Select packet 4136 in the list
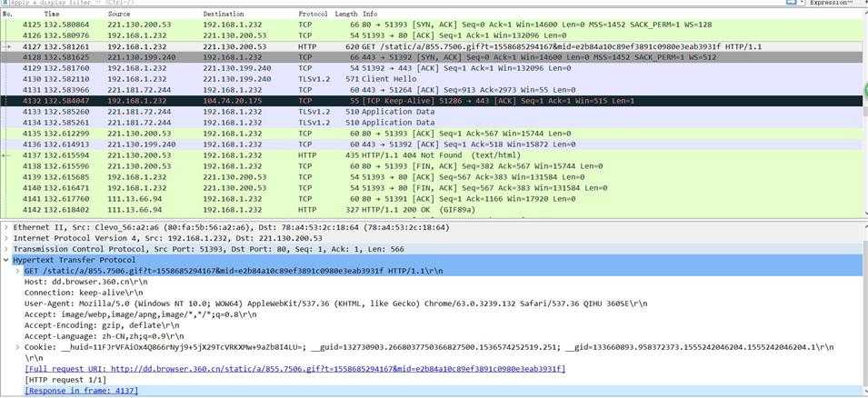 pyautogui.click(x=432, y=144)
